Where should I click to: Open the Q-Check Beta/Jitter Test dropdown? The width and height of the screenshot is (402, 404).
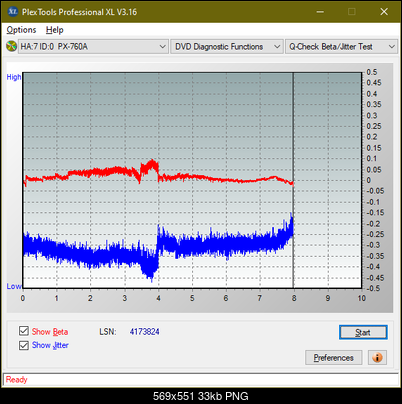pyautogui.click(x=341, y=47)
